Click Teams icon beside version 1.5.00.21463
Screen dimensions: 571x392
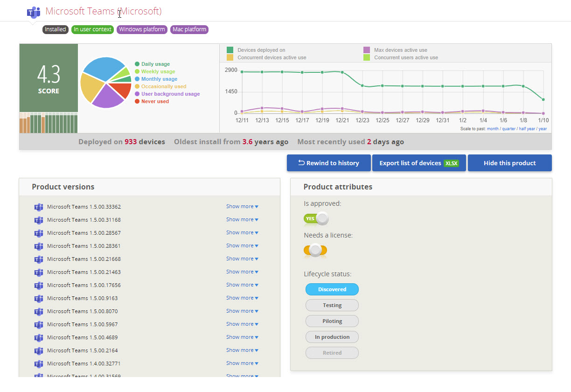point(39,273)
